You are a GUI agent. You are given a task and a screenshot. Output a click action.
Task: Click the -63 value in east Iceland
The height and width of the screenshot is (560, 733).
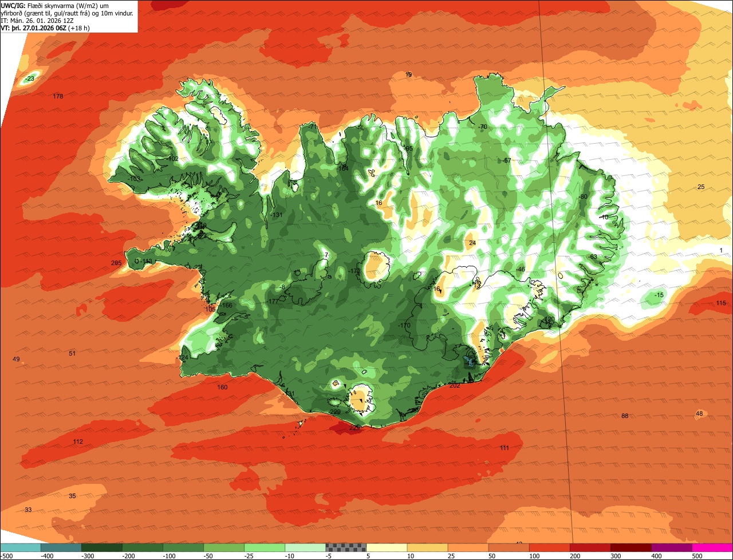[593, 257]
